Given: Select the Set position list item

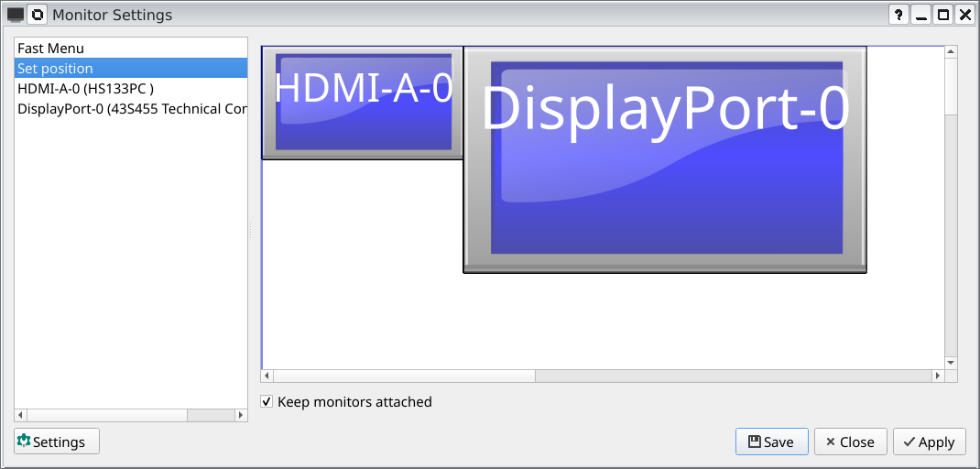Looking at the screenshot, I should pos(131,68).
